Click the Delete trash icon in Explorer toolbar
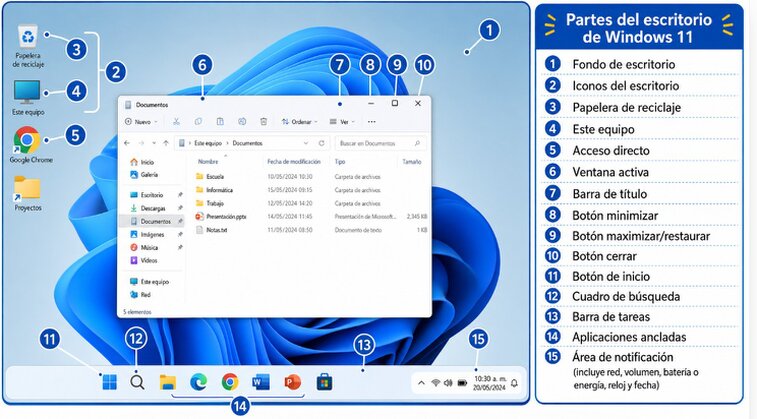 click(264, 122)
